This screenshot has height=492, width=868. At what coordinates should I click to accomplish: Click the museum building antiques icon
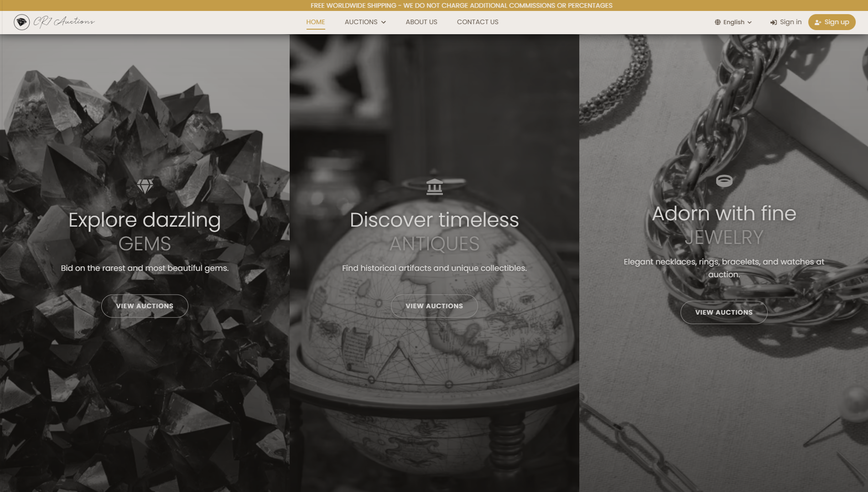point(434,186)
